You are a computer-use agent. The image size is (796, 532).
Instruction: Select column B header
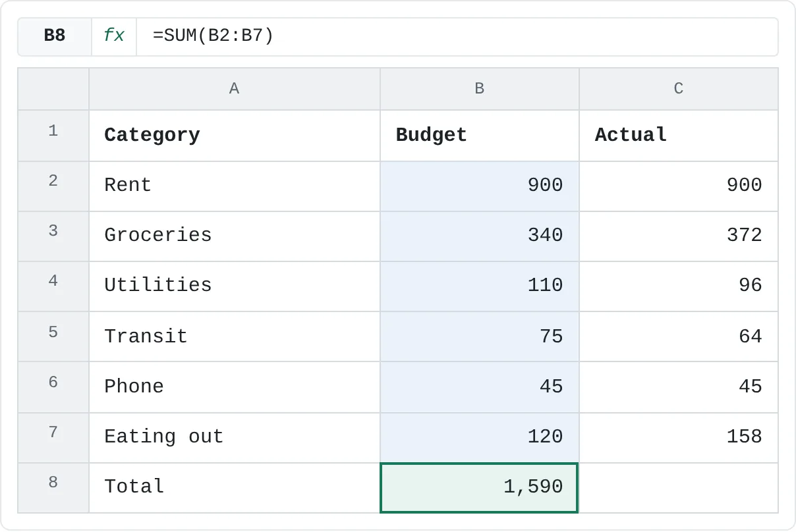(x=480, y=89)
